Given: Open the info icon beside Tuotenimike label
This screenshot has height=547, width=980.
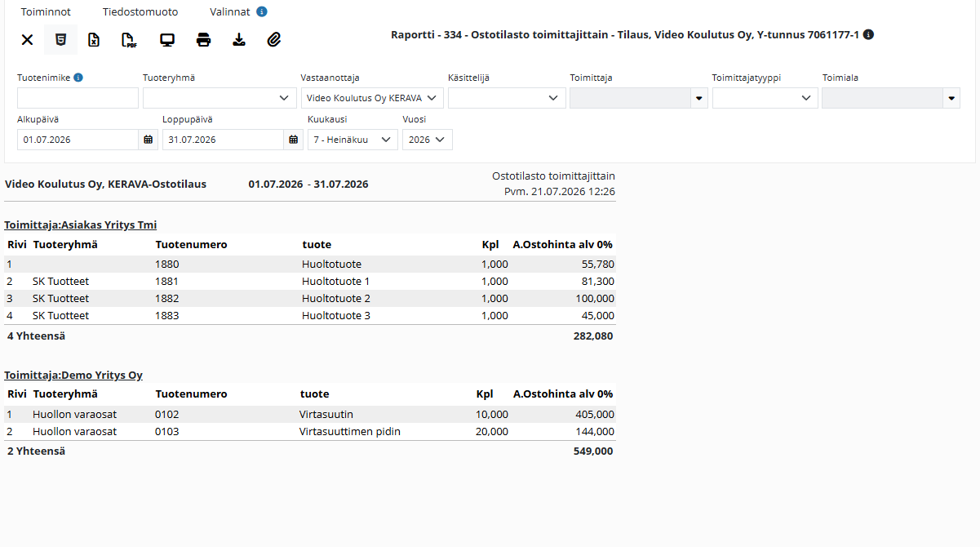Looking at the screenshot, I should [x=78, y=78].
